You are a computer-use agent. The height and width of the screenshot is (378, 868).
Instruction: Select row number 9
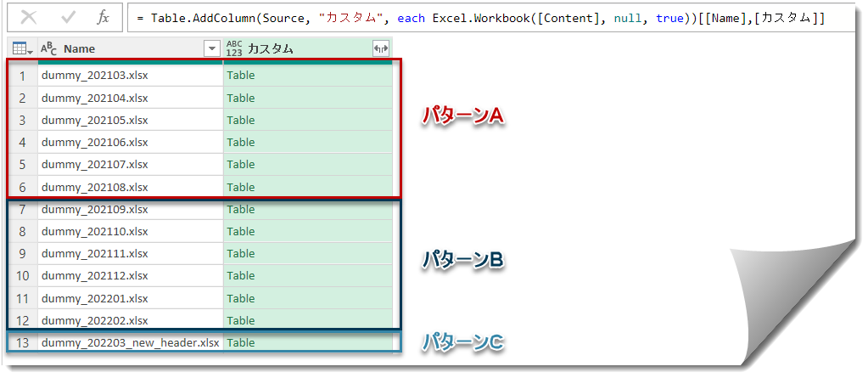(23, 254)
